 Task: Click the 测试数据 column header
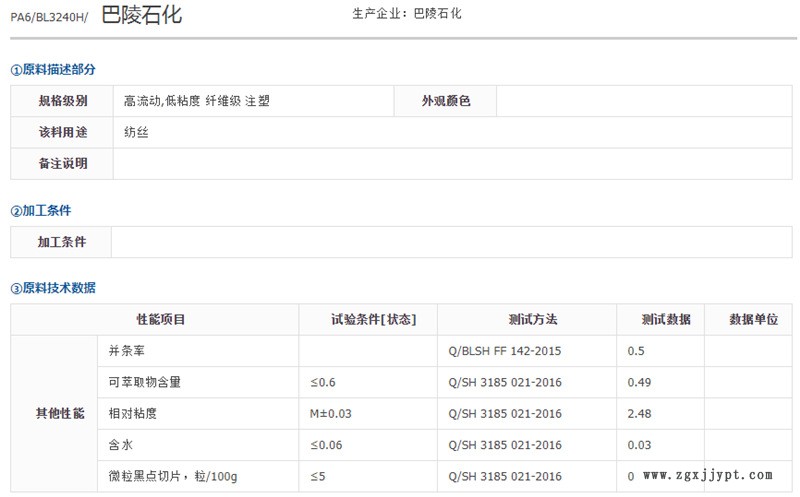click(666, 320)
